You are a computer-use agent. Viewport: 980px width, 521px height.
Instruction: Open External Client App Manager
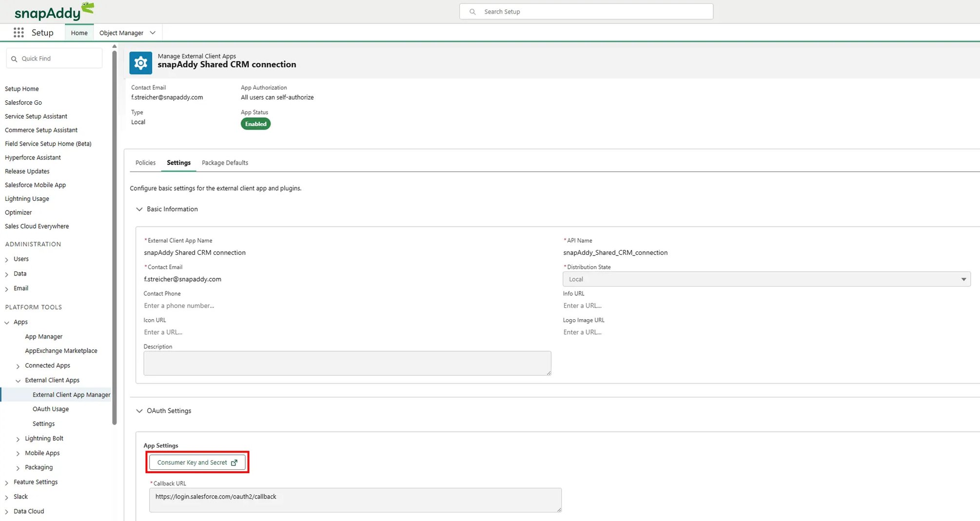click(72, 395)
